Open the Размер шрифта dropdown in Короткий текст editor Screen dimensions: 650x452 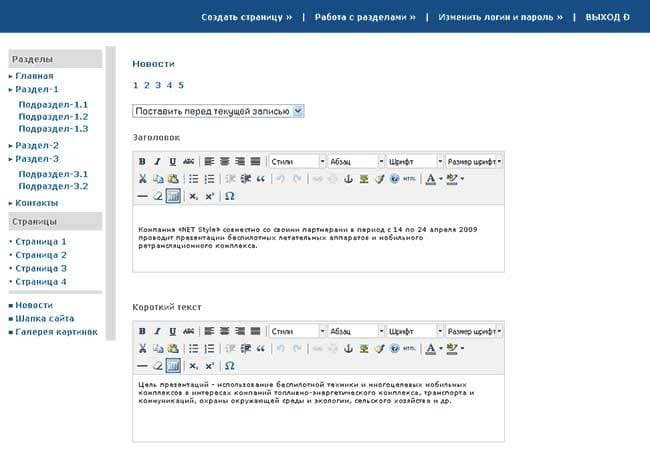pos(474,331)
